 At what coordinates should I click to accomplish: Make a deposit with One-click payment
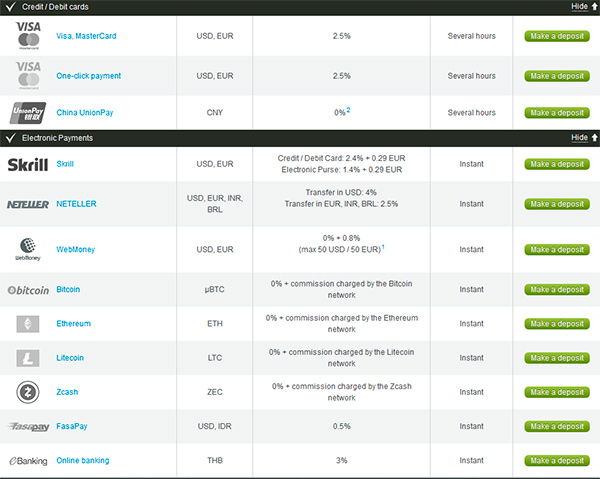[x=557, y=76]
